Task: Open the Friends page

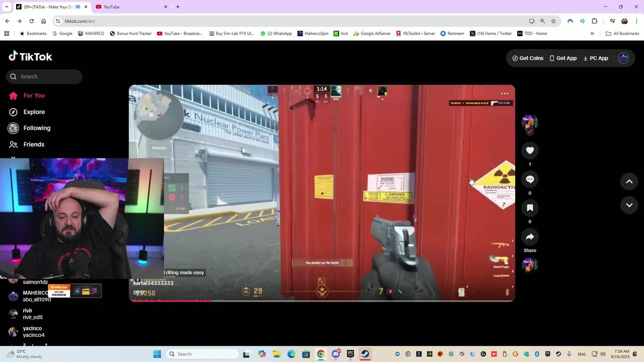Action: [x=34, y=144]
